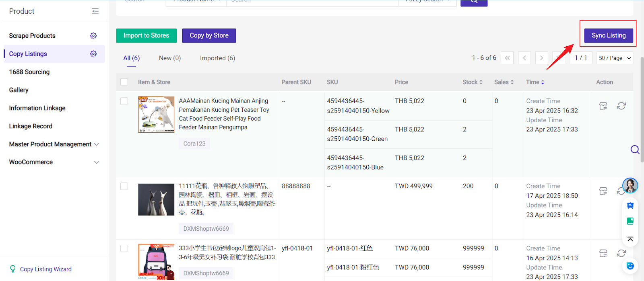Open Copy Listings settings gear
Screen dimensions: 644x281
93,54
